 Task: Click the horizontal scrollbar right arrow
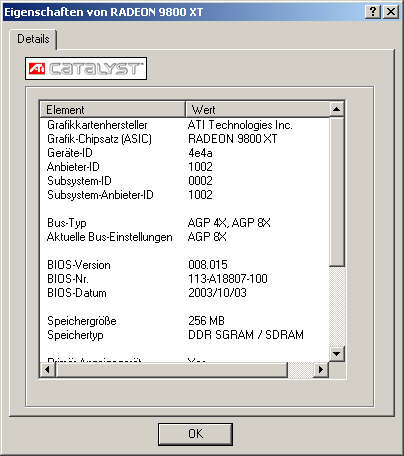coord(321,369)
